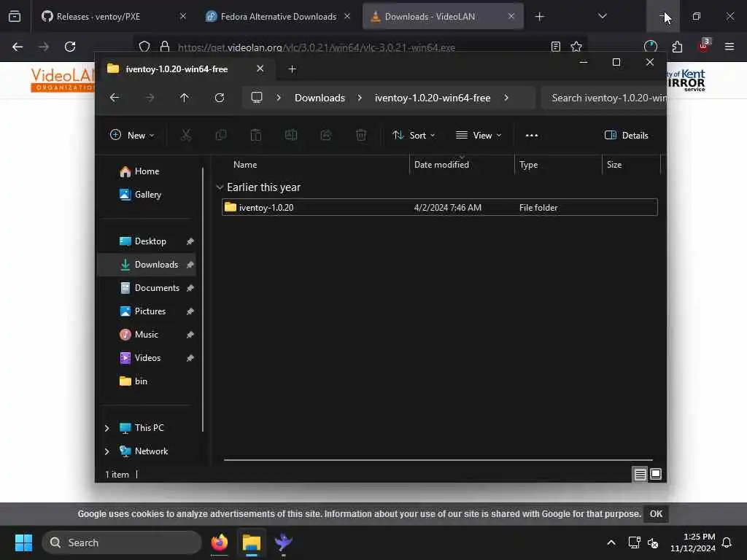Image resolution: width=747 pixels, height=560 pixels.
Task: Open Documents in the navigation pane
Action: [158, 287]
